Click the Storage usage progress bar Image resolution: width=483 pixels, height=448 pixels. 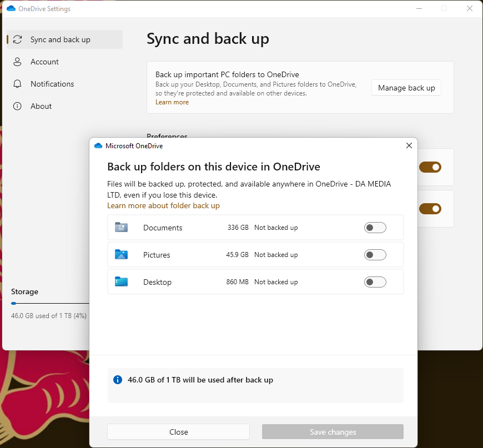pos(50,304)
